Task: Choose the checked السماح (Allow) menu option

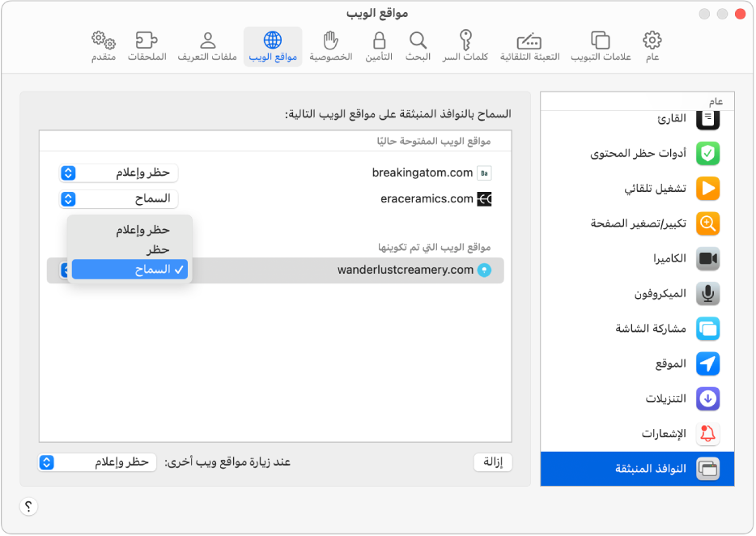Action: pyautogui.click(x=130, y=270)
